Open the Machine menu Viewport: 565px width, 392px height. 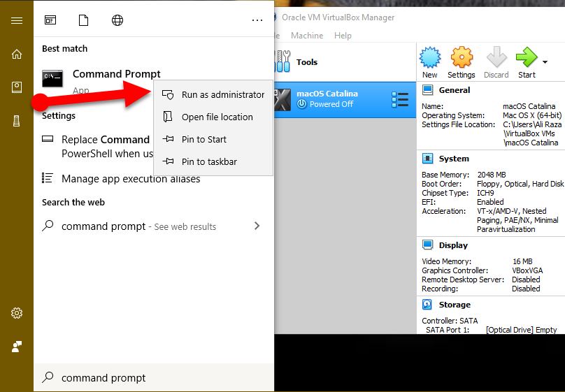[307, 36]
